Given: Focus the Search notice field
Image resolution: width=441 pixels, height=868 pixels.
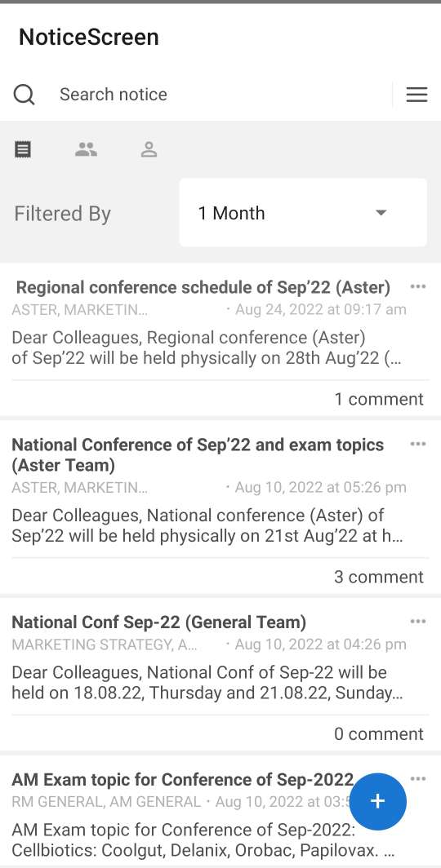Looking at the screenshot, I should (x=221, y=95).
